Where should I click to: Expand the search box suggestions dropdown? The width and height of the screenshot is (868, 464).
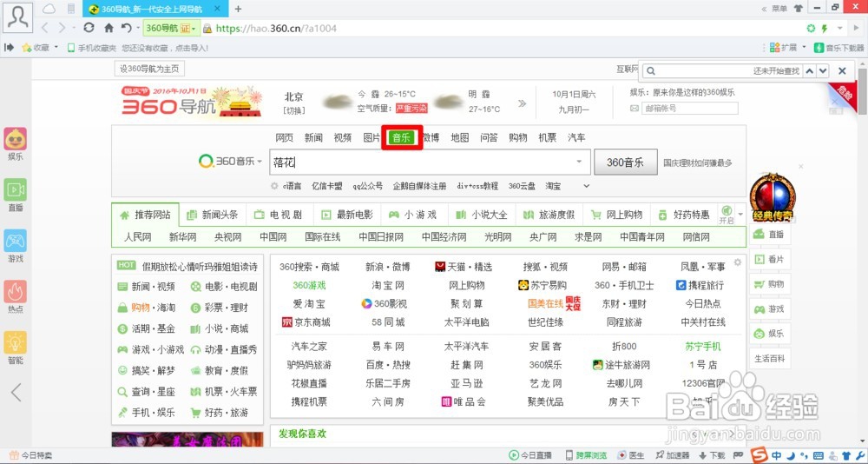click(579, 162)
